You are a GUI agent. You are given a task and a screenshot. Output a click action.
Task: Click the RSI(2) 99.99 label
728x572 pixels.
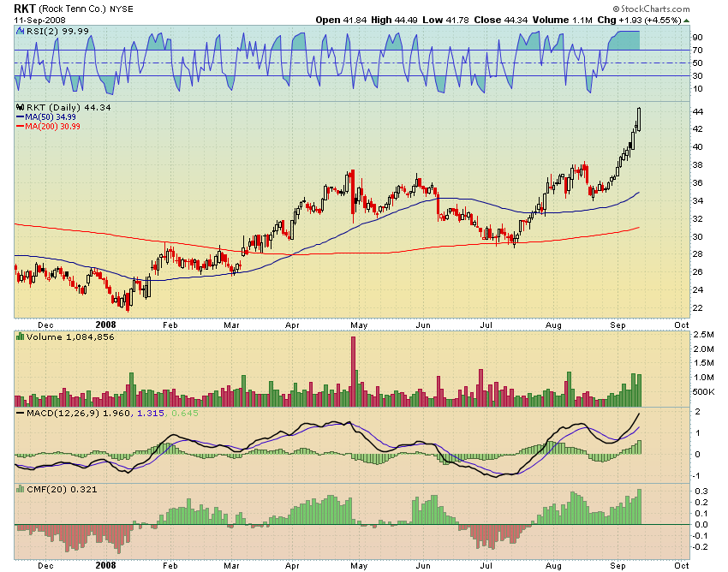(x=57, y=31)
